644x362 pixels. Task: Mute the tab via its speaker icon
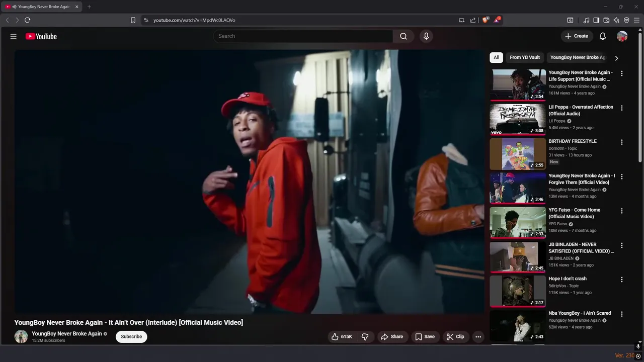click(14, 7)
